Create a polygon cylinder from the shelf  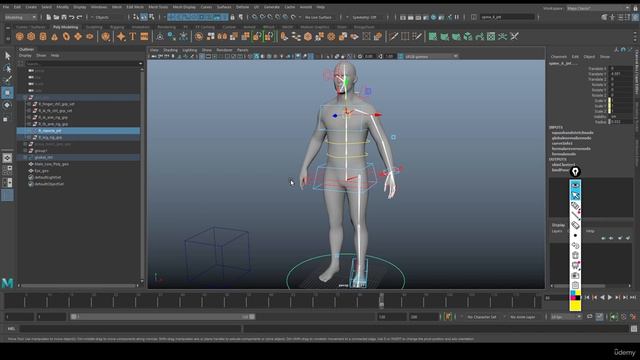click(43, 37)
